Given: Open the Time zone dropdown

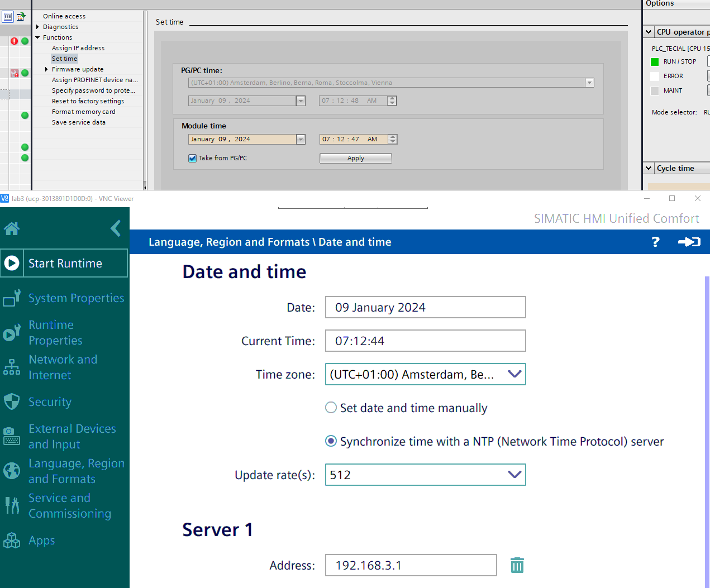Looking at the screenshot, I should 514,374.
